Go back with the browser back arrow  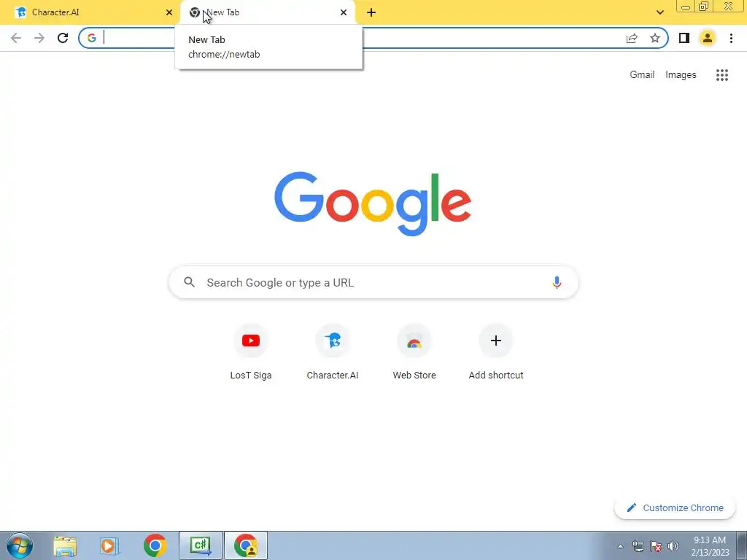(x=16, y=38)
